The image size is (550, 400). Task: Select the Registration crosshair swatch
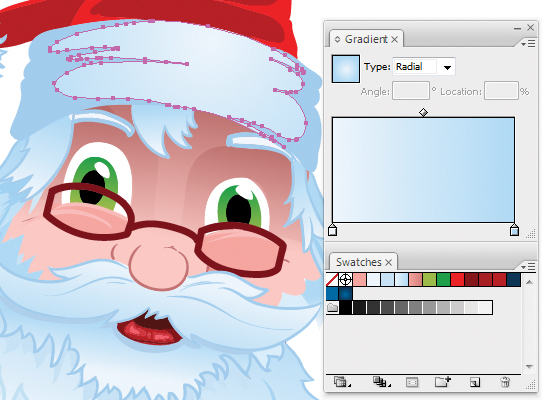pyautogui.click(x=346, y=280)
